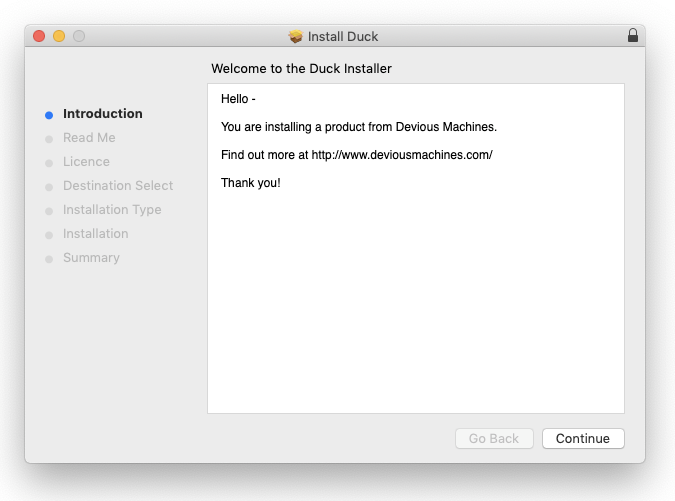The image size is (675, 501).
Task: Click the grey bullet next to Read Me
Action: [x=49, y=139]
